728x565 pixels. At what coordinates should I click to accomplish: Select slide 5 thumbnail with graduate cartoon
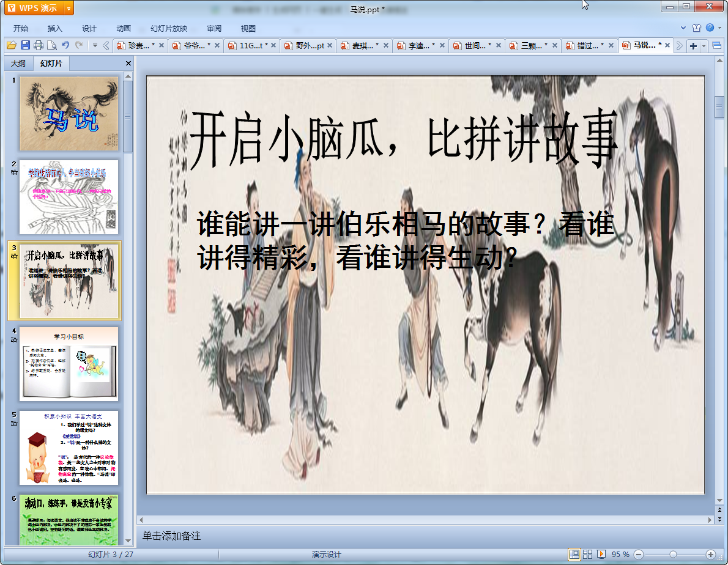[x=69, y=448]
